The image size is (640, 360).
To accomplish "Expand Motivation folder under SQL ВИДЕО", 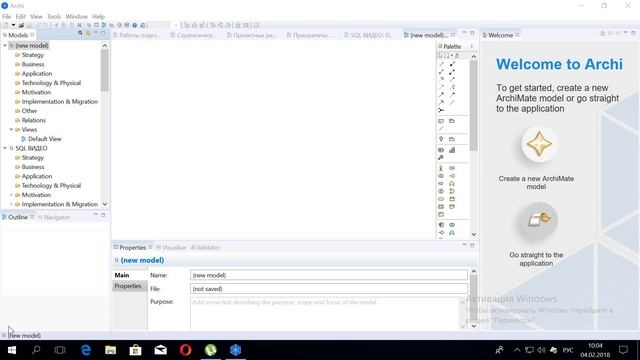I will pyautogui.click(x=11, y=195).
